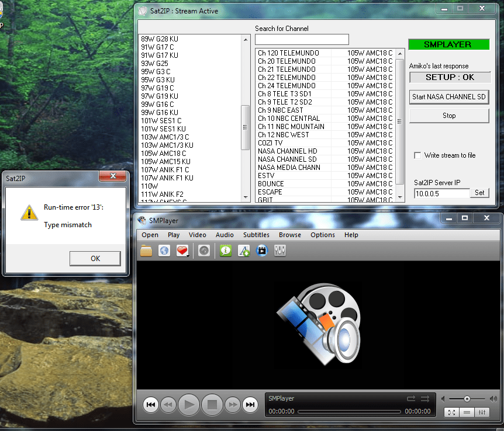Click the loud speaker icon for maximum volume

coord(493,399)
